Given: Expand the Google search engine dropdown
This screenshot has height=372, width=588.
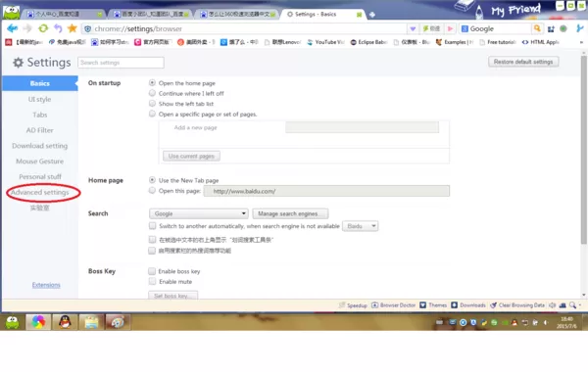Looking at the screenshot, I should coord(199,213).
